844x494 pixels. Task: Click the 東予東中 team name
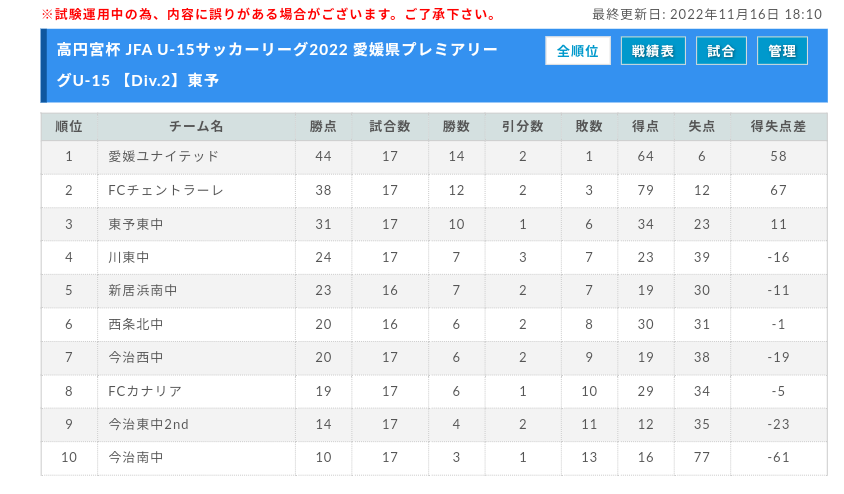point(135,224)
